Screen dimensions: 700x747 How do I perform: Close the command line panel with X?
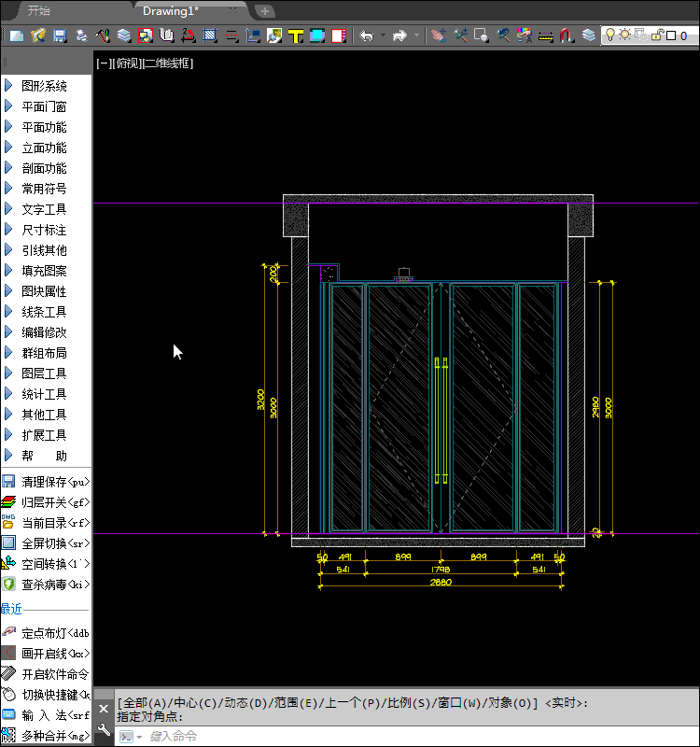click(104, 709)
